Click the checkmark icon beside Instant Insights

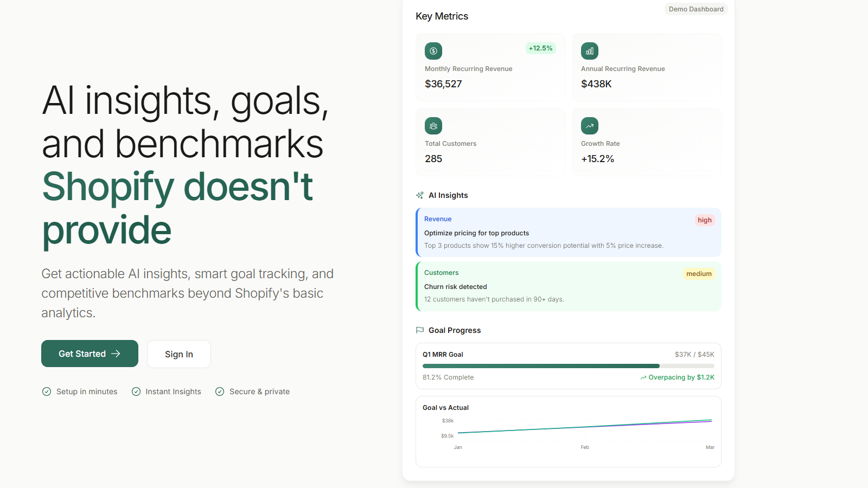pyautogui.click(x=136, y=391)
